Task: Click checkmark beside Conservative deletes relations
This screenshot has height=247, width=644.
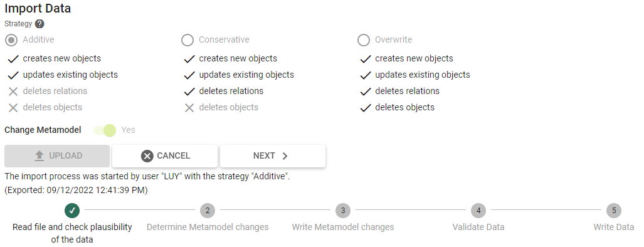Action: point(189,92)
